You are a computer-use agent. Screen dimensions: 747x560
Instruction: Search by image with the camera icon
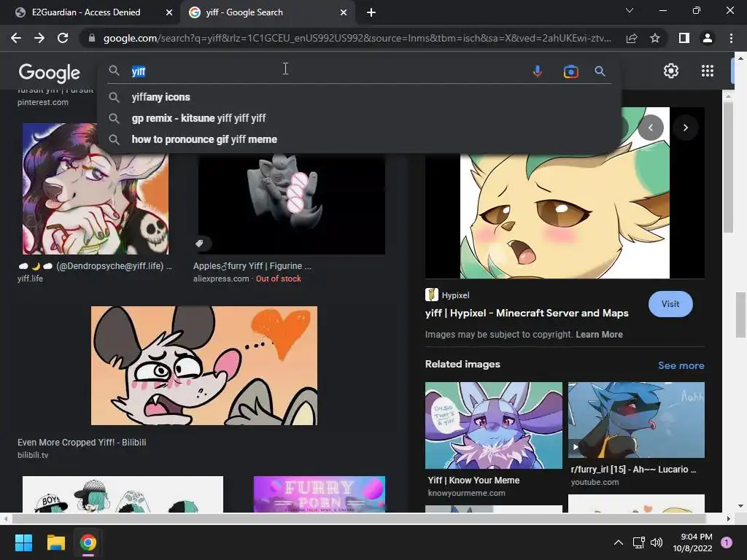pyautogui.click(x=570, y=71)
